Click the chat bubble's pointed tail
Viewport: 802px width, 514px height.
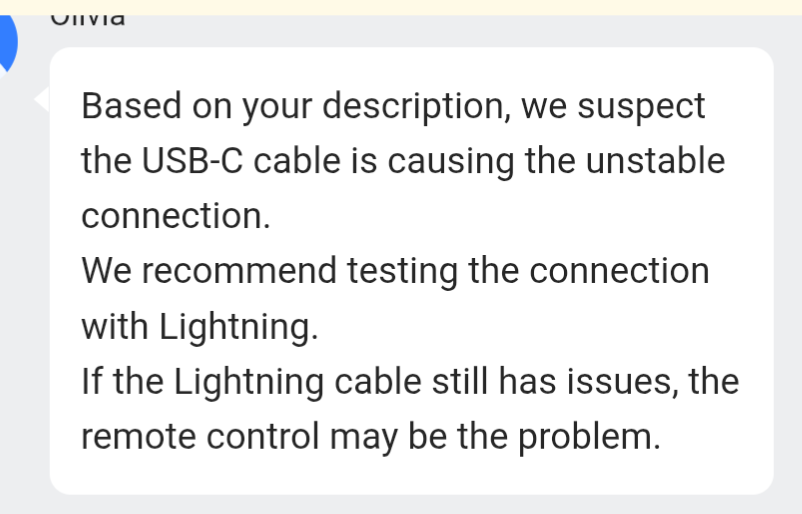pos(42,99)
